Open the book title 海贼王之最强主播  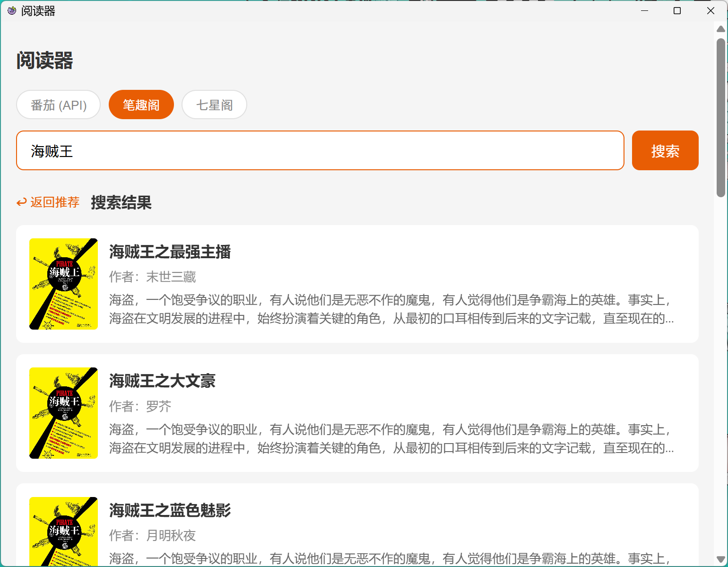tap(170, 252)
